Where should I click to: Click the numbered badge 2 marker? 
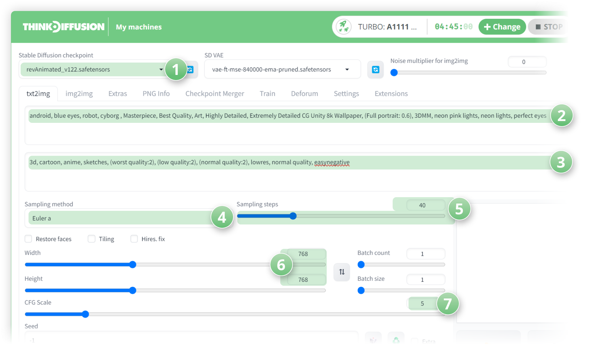click(561, 116)
